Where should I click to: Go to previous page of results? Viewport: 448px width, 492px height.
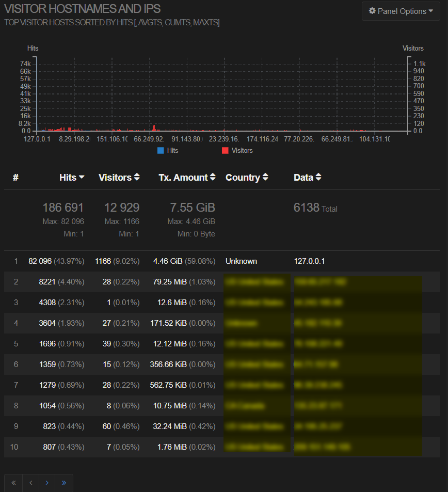tap(31, 483)
